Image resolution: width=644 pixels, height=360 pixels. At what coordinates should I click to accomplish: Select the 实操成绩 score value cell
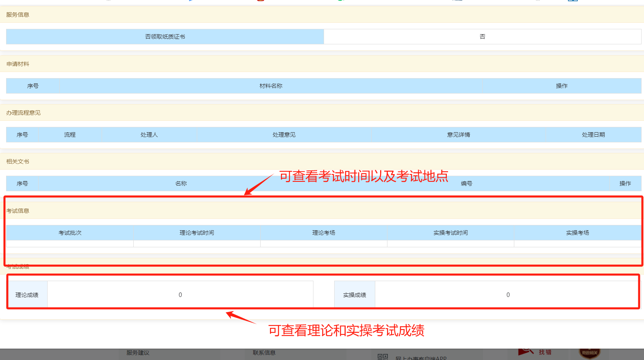click(x=507, y=295)
